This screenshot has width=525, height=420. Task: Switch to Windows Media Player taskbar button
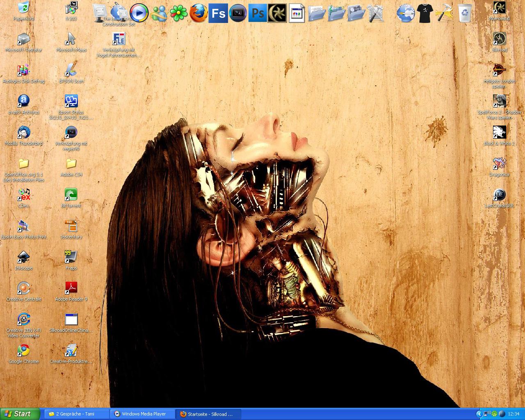(142, 414)
